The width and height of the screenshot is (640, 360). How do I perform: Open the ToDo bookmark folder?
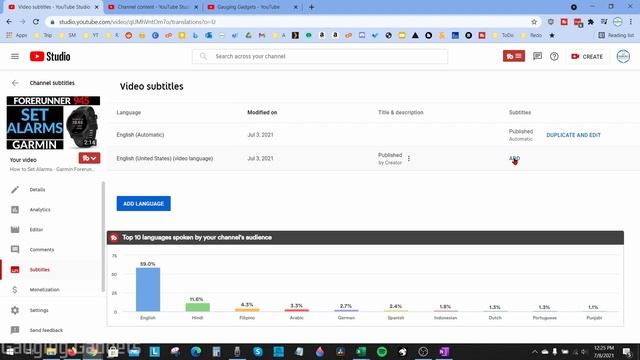pos(504,36)
